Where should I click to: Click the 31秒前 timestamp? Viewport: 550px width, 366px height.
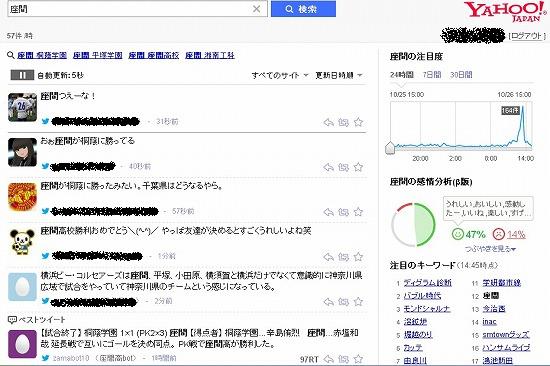(167, 122)
